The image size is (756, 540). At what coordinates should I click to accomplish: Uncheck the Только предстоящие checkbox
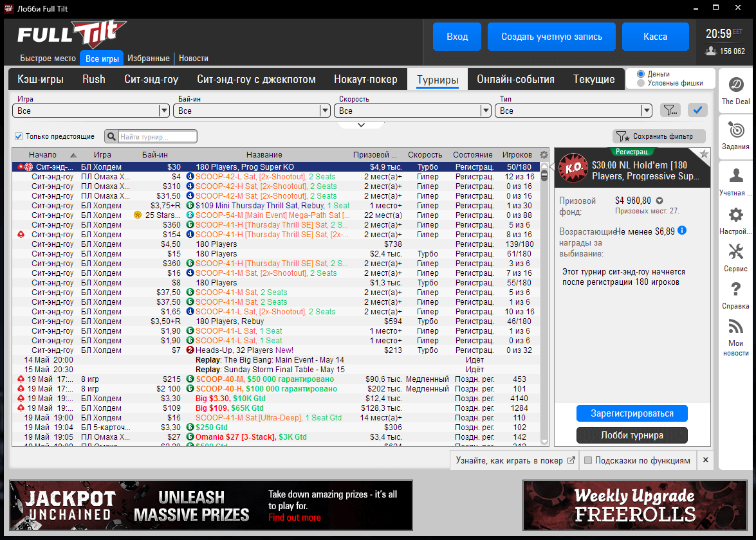pos(19,136)
